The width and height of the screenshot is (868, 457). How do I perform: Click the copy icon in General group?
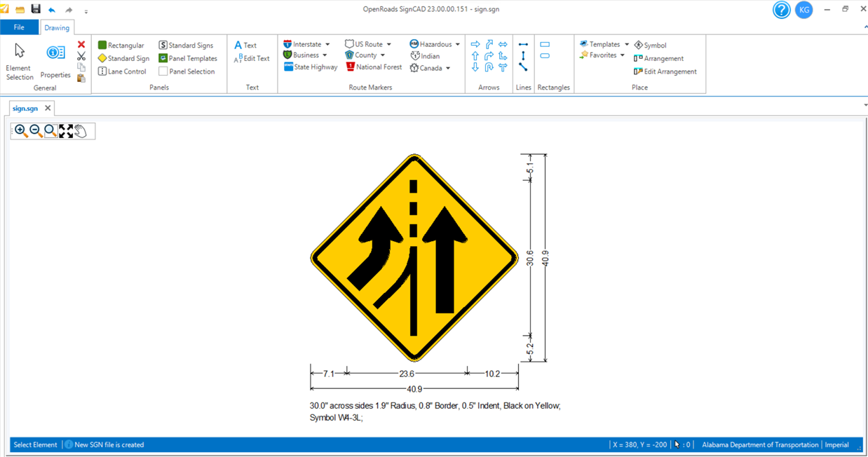coord(81,67)
